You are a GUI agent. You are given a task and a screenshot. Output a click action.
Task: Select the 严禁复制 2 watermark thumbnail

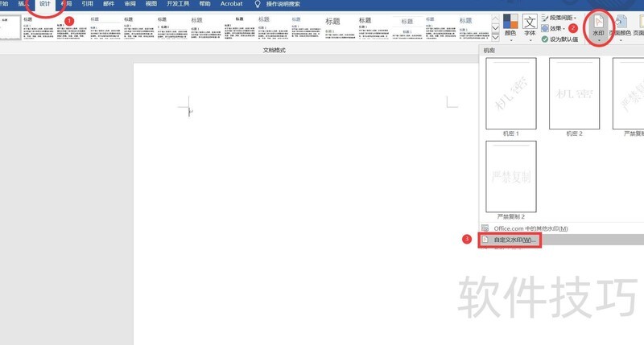511,177
